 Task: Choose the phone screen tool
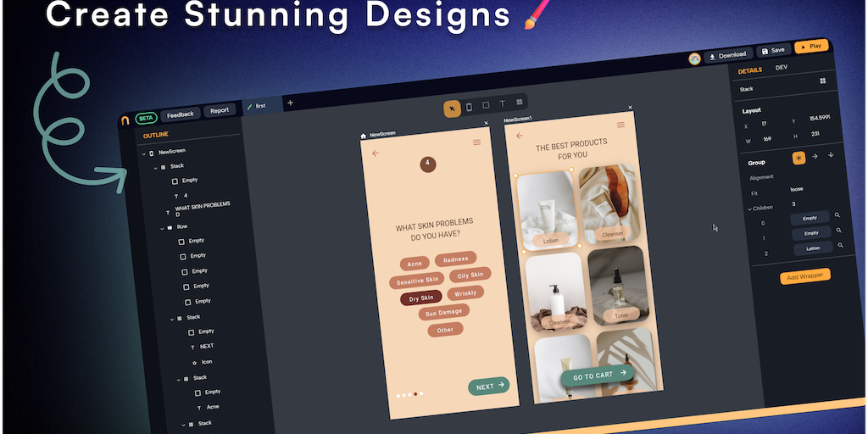coord(469,106)
